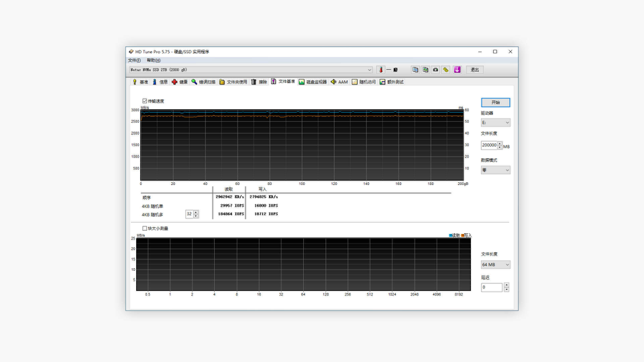Click the camera save screenshot icon
This screenshot has width=644, height=362.
pyautogui.click(x=435, y=70)
